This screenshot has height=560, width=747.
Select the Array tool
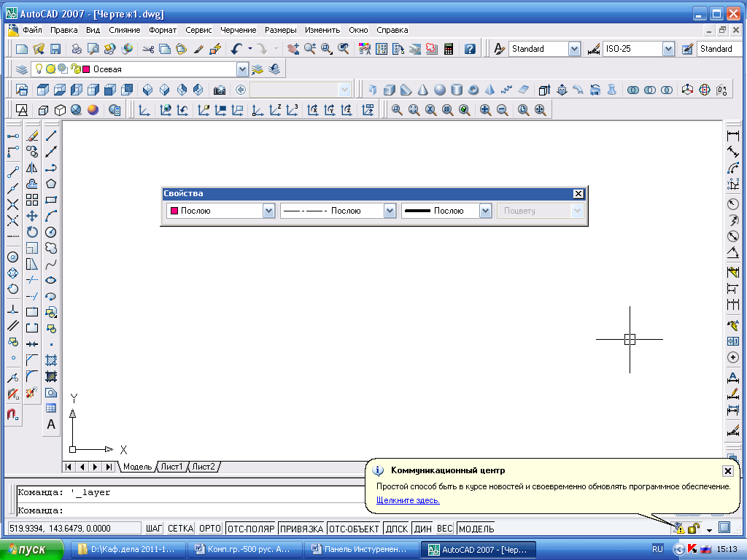[32, 200]
